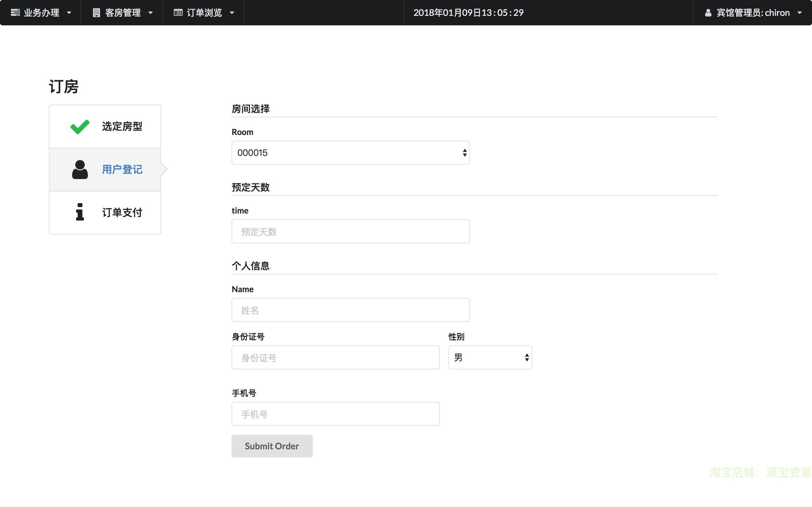Click the info icon beside 订单支付

pyautogui.click(x=80, y=212)
